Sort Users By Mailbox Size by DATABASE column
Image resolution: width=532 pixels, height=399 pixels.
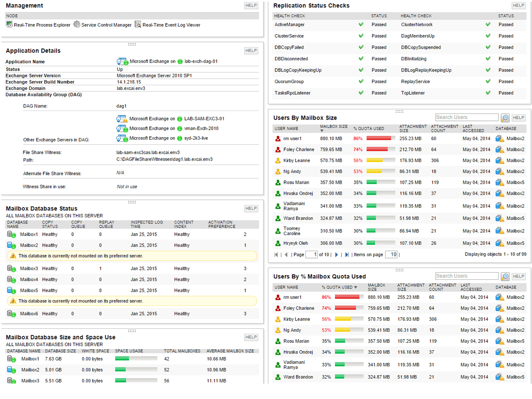coord(506,129)
